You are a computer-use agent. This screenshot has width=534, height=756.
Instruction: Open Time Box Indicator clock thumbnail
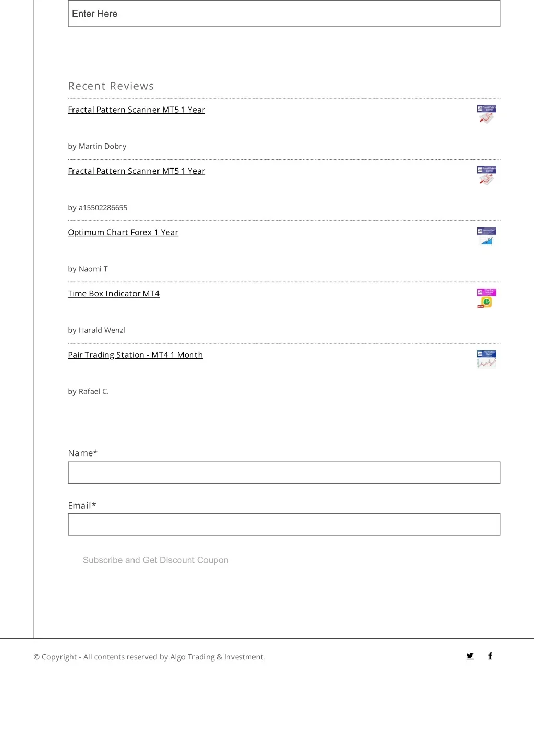(x=487, y=298)
